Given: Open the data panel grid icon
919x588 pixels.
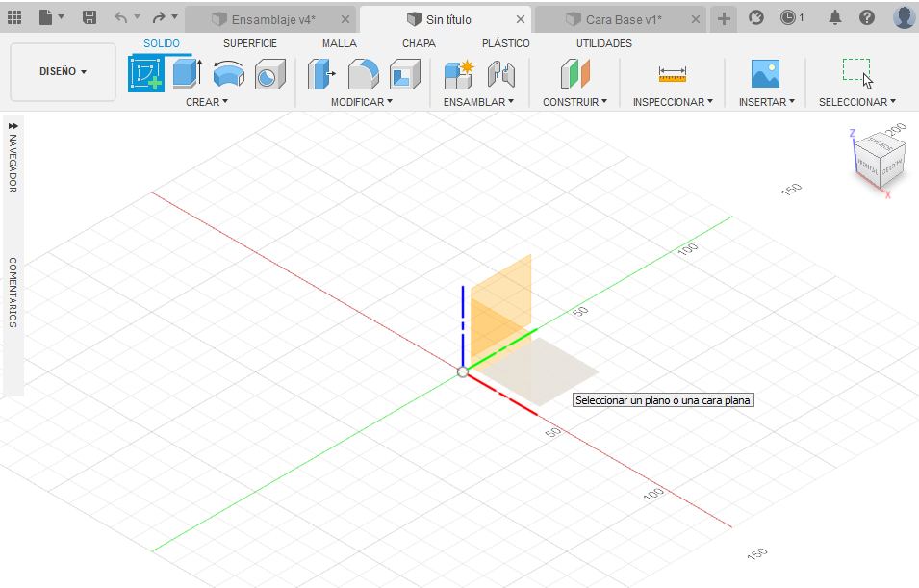Looking at the screenshot, I should (14, 17).
